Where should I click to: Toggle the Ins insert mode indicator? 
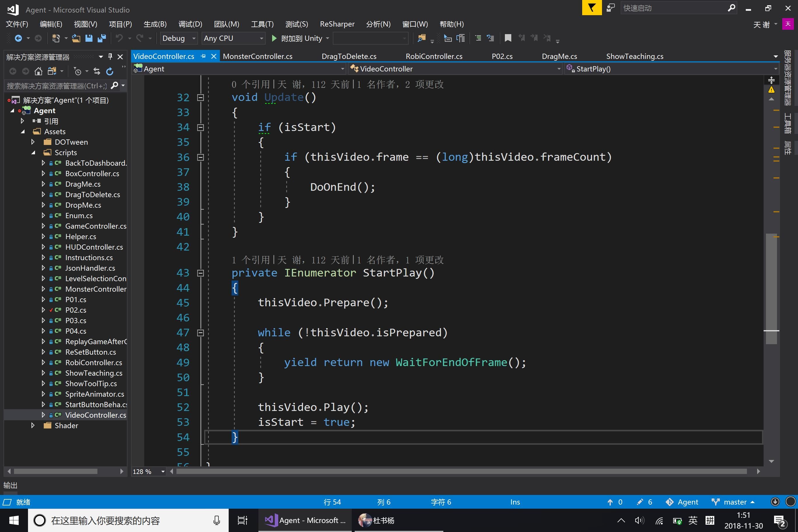click(515, 502)
